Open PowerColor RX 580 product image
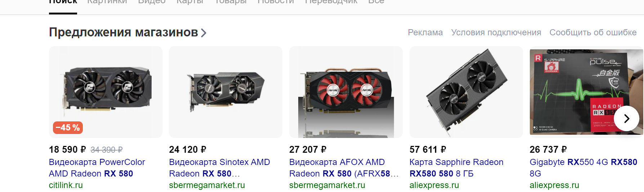The width and height of the screenshot is (644, 192). pos(106,92)
